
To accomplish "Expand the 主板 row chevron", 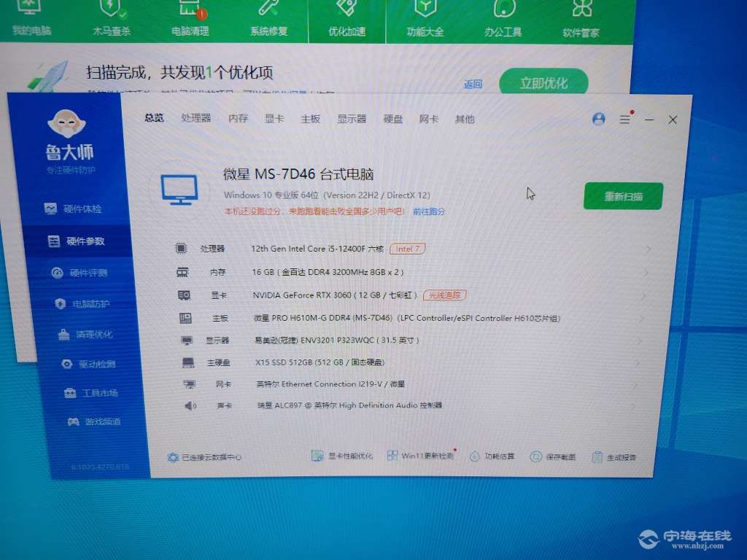I will pos(641,319).
